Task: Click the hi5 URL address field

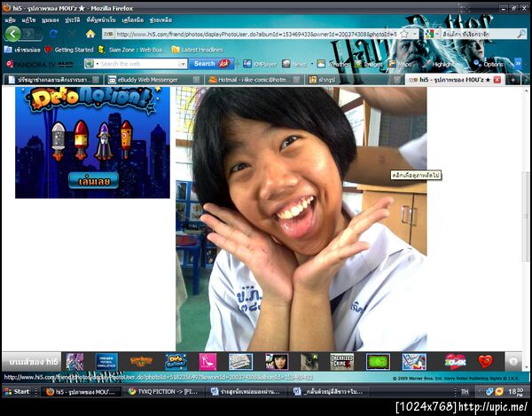Action: [256, 34]
